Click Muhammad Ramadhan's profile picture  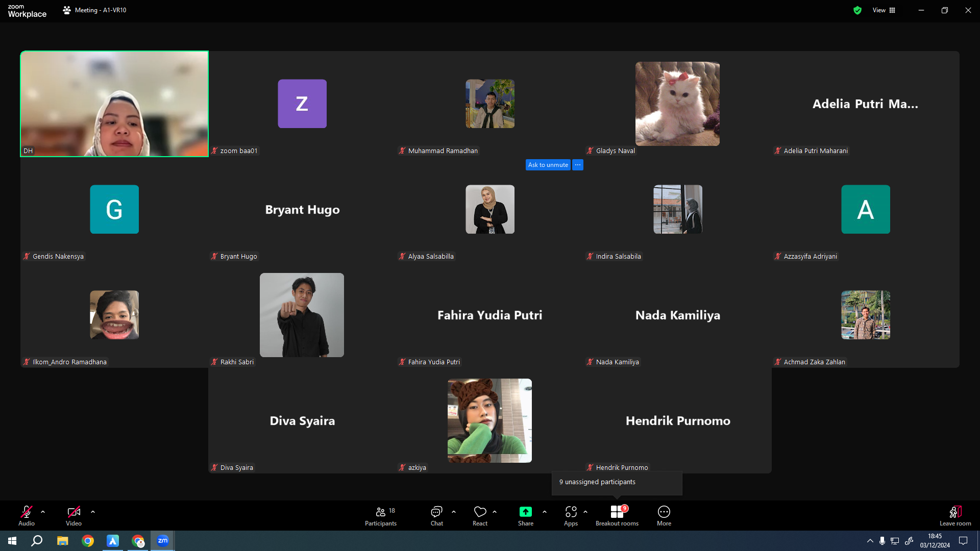coord(490,104)
